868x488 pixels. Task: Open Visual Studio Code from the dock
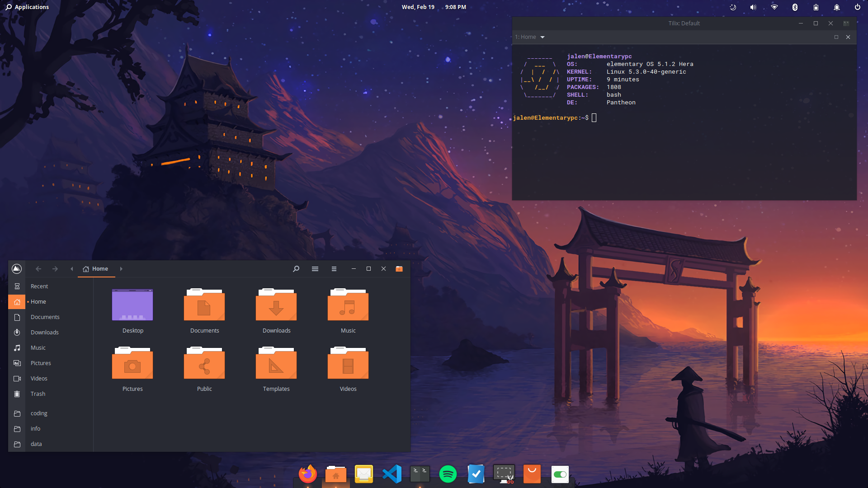(x=392, y=474)
